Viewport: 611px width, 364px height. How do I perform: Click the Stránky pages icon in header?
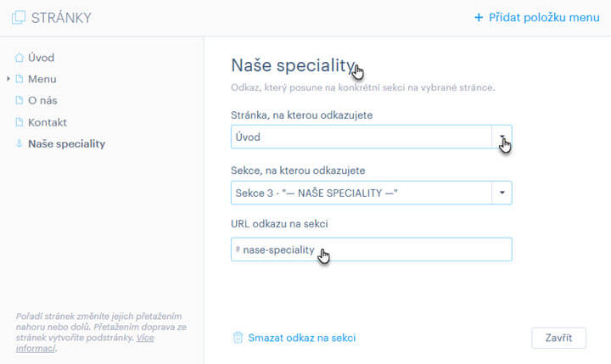[x=19, y=18]
